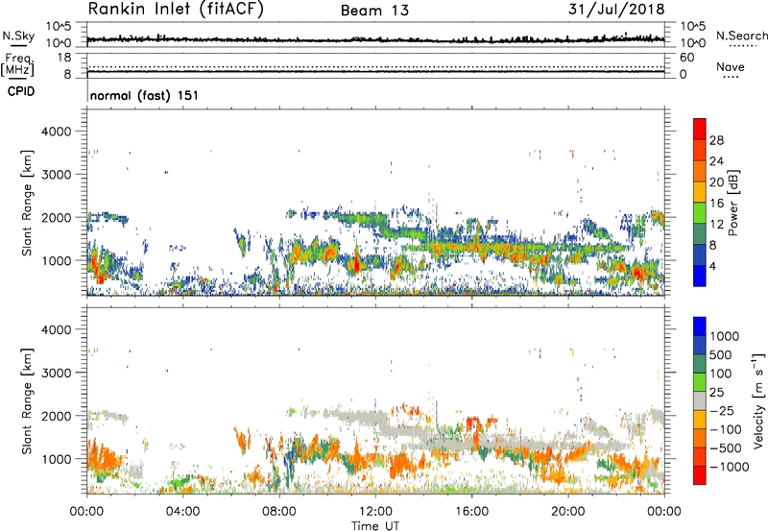Click the 'Nave' legend label

(x=731, y=66)
